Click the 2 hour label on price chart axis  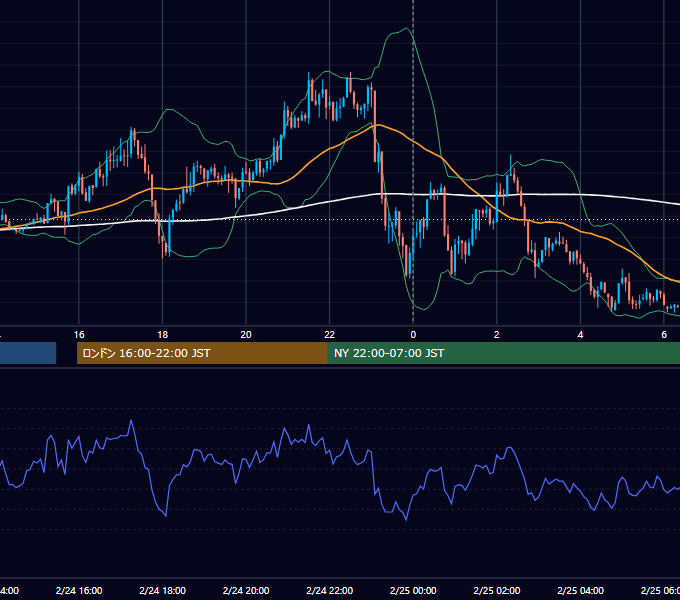[x=497, y=335]
